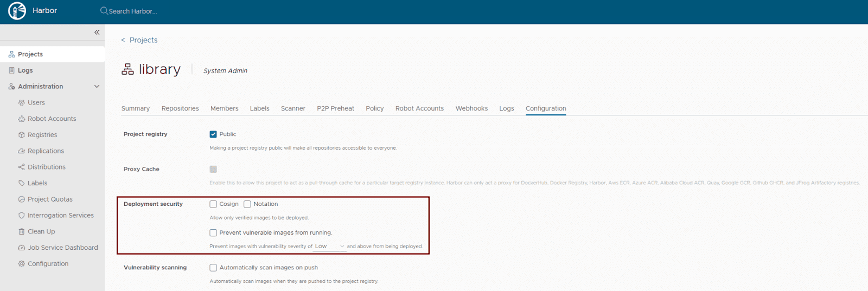868x291 pixels.
Task: Click the Configuration gear icon in sidebar
Action: pos(22,264)
